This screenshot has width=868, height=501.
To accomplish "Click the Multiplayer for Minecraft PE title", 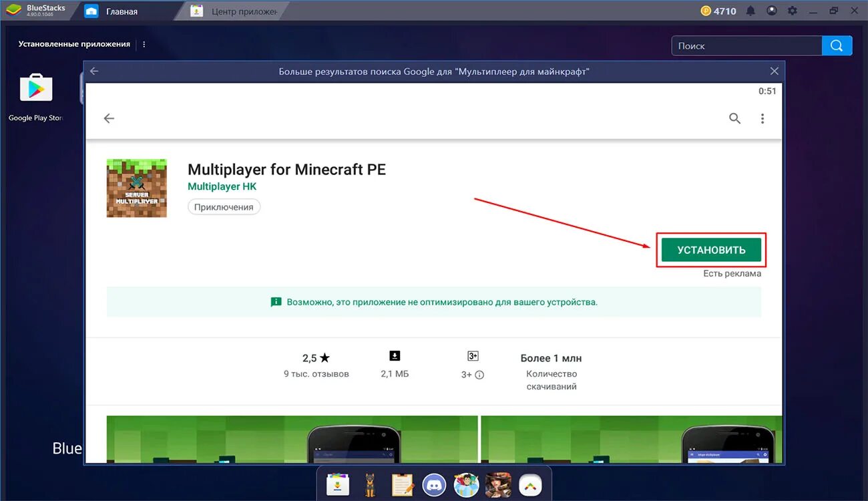I will [x=286, y=169].
